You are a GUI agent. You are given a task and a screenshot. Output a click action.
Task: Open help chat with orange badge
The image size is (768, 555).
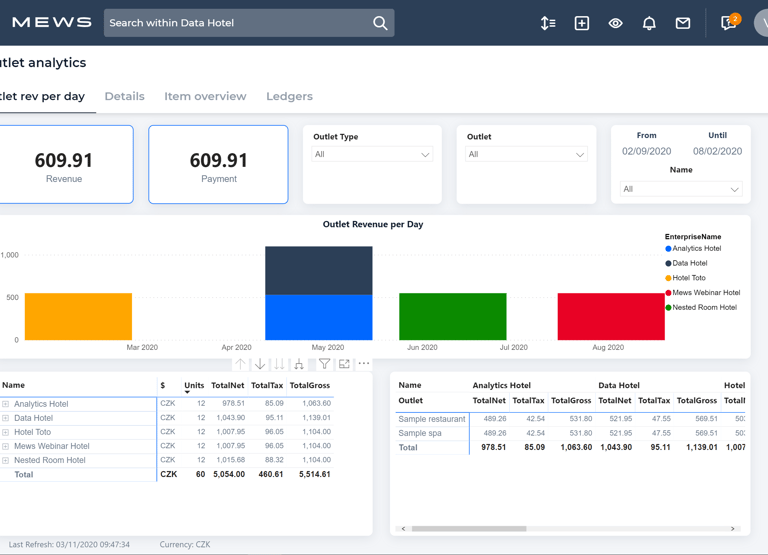(729, 23)
